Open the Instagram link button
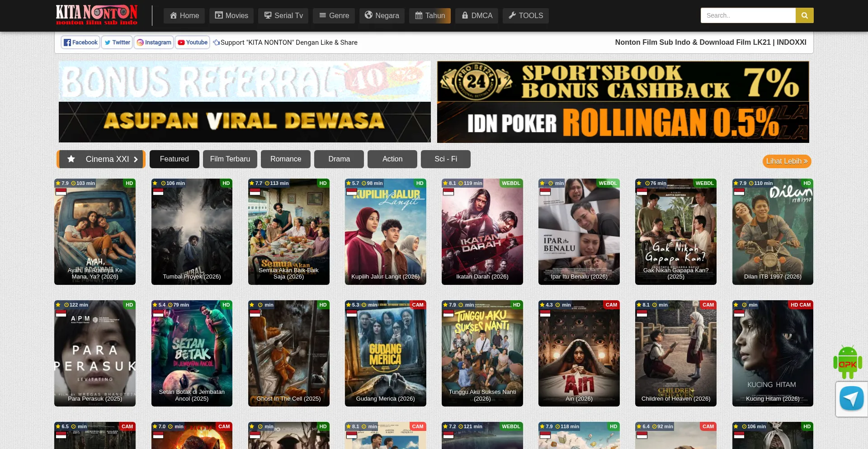The image size is (868, 449). (x=154, y=43)
